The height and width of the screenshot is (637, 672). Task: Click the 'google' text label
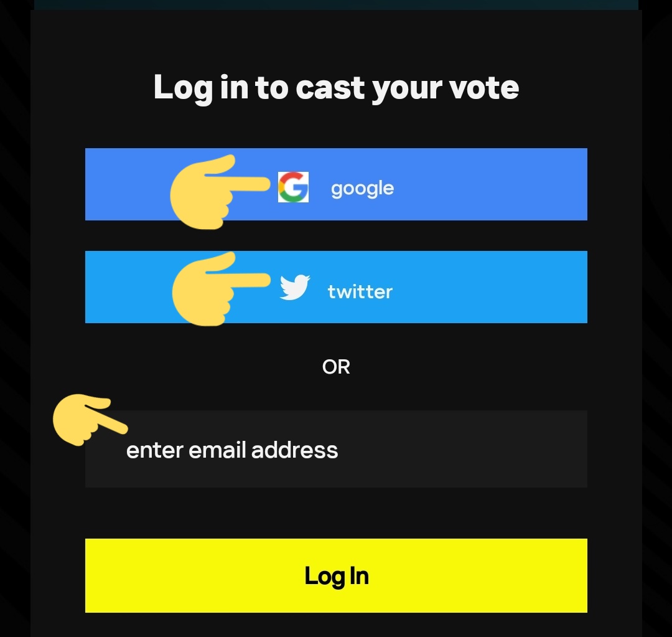click(x=362, y=189)
